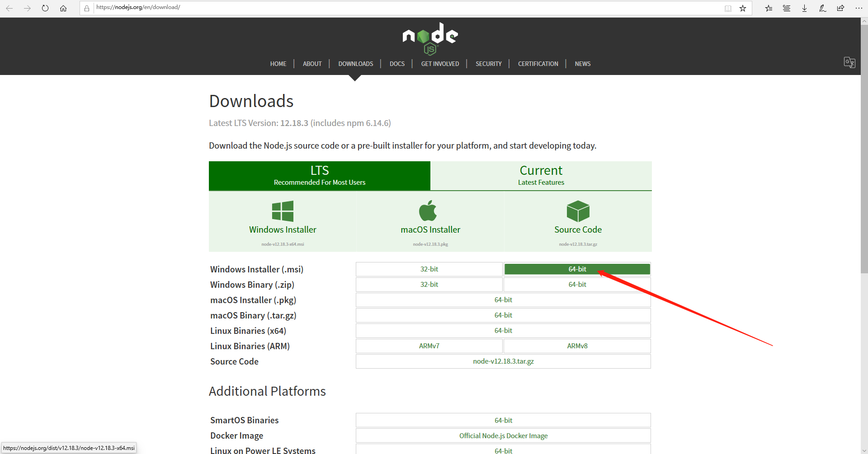Image resolution: width=868 pixels, height=454 pixels.
Task: Click the cube icon above Source Code
Action: click(578, 211)
